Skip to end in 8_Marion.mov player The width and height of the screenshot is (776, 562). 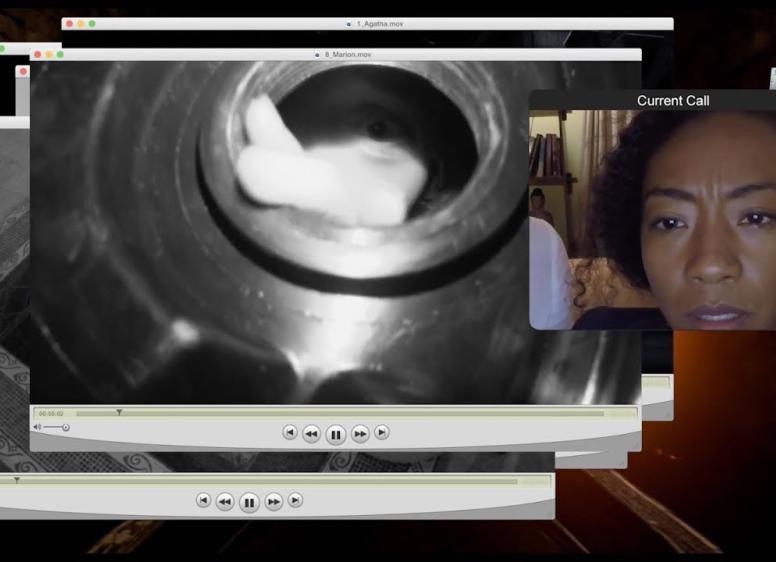[x=381, y=432]
